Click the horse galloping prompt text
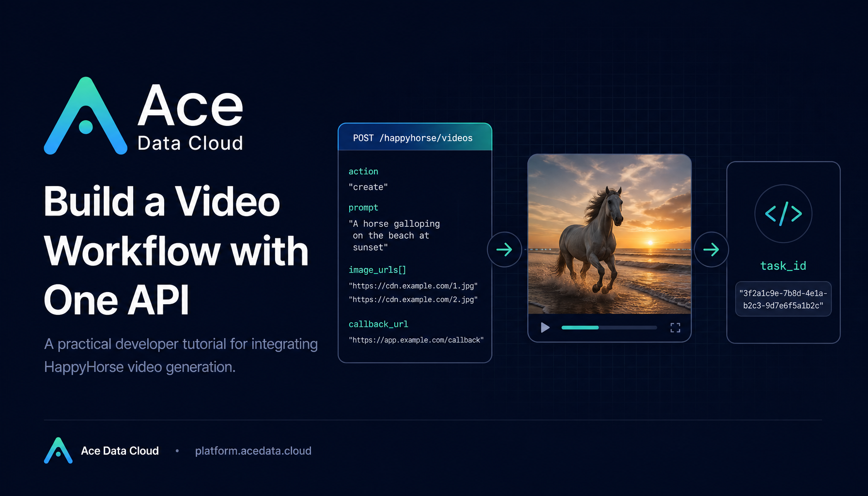Image resolution: width=868 pixels, height=496 pixels. [394, 235]
